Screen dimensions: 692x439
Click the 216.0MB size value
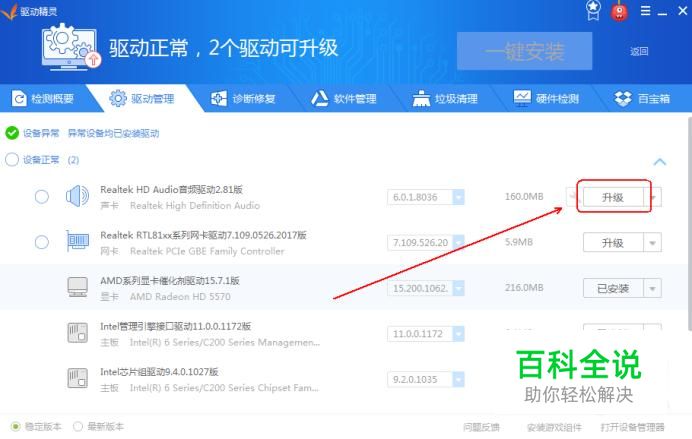(524, 288)
